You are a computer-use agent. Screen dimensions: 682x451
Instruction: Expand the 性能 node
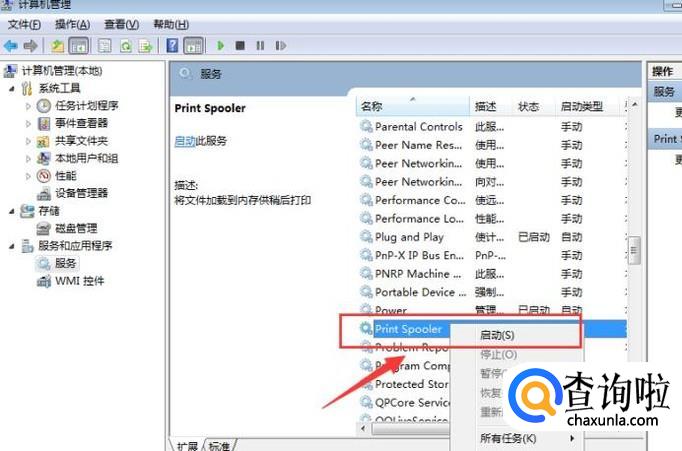(x=28, y=176)
